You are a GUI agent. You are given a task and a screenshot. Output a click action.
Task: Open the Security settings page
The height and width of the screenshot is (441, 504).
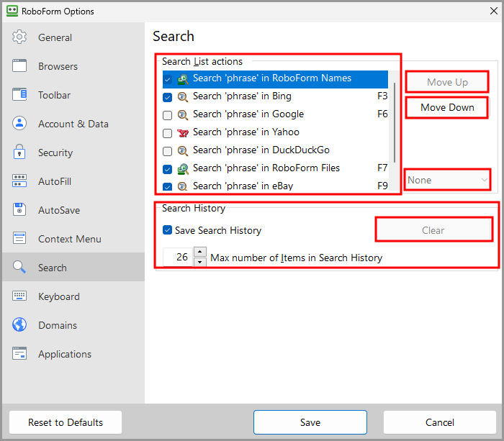pos(73,153)
